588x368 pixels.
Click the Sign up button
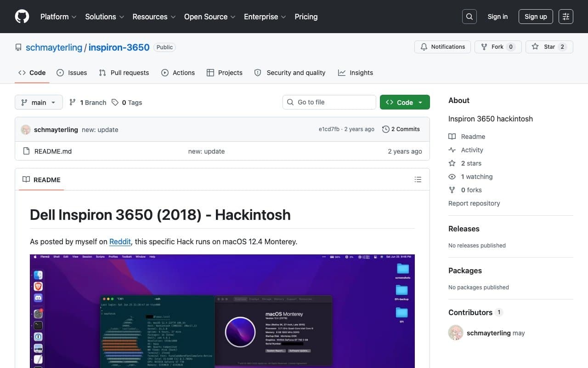(x=536, y=17)
